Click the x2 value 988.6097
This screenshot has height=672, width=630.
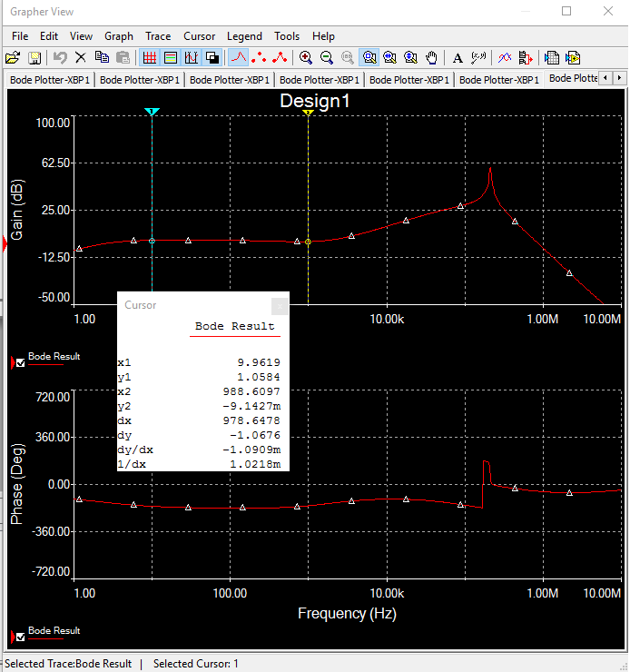(251, 391)
